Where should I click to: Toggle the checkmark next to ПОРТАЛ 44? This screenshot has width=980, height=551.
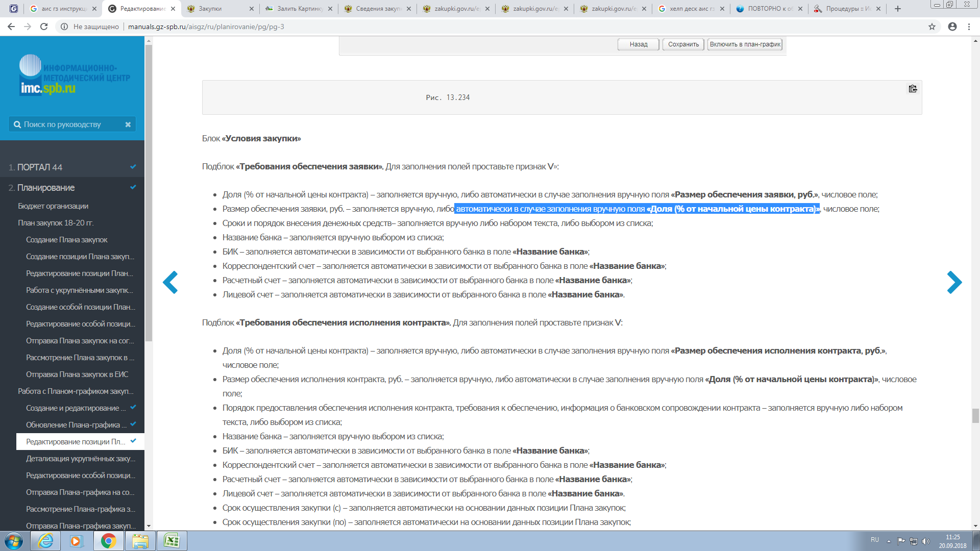133,167
